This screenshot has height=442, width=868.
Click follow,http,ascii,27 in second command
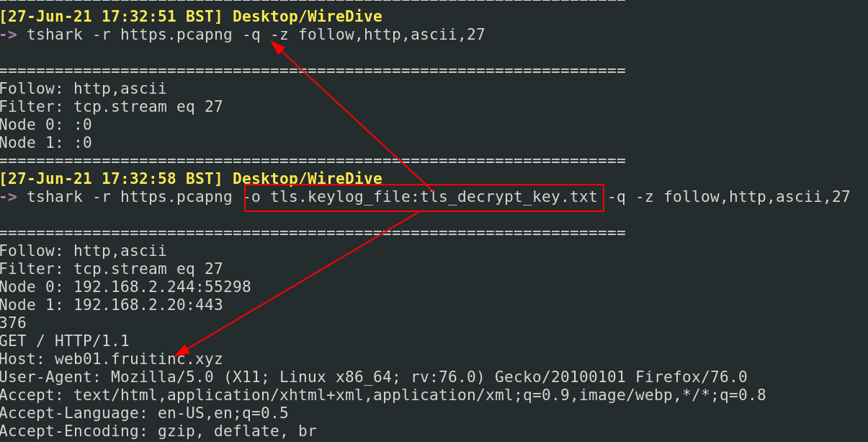tap(757, 197)
